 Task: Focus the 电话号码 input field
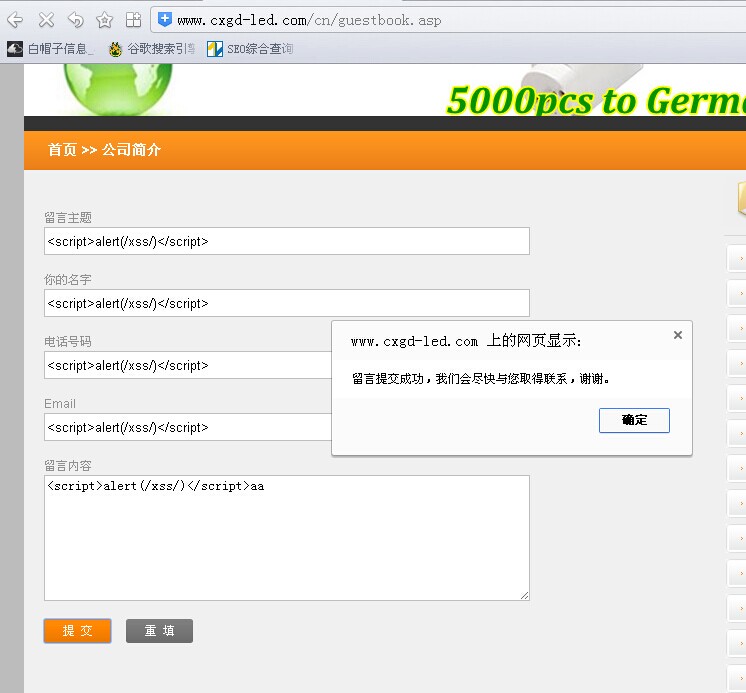click(188, 365)
